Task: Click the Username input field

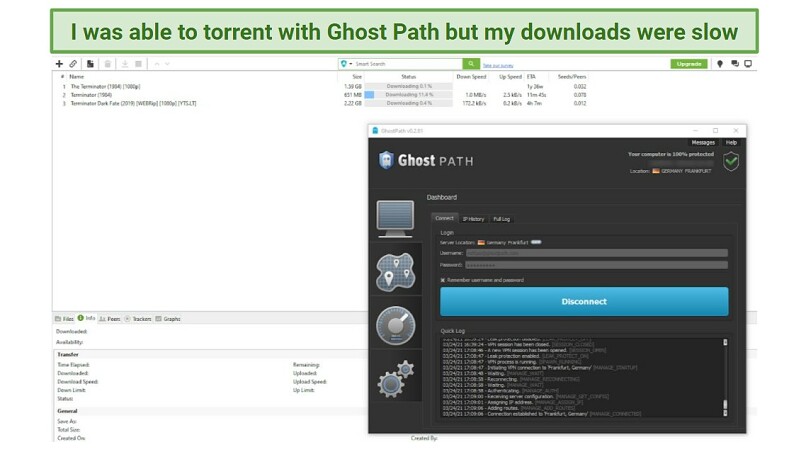Action: (x=596, y=253)
